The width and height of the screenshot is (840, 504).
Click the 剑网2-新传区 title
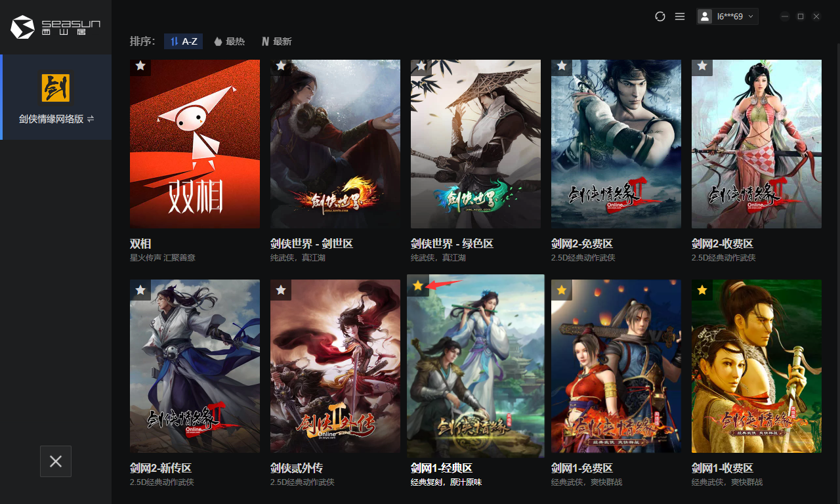coord(161,468)
